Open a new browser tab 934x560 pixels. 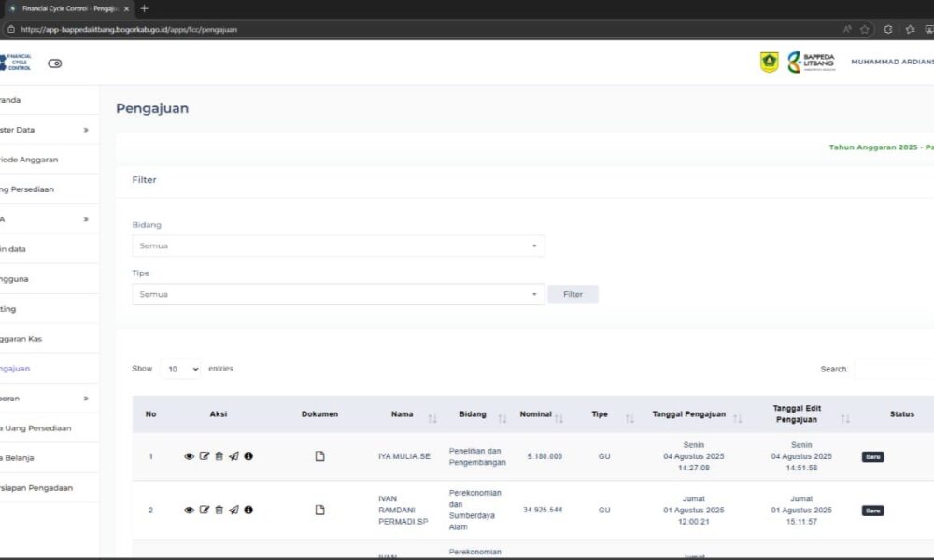(x=144, y=8)
